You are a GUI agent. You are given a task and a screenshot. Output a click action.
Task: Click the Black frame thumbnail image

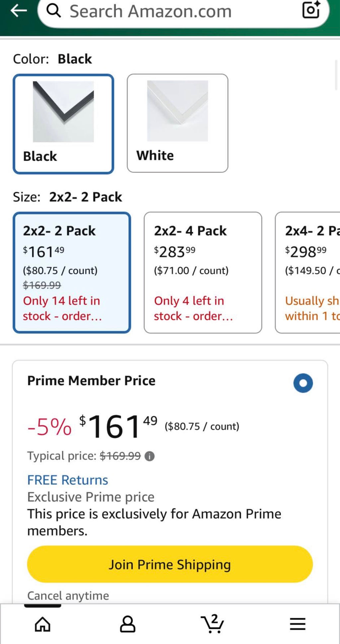[63, 112]
